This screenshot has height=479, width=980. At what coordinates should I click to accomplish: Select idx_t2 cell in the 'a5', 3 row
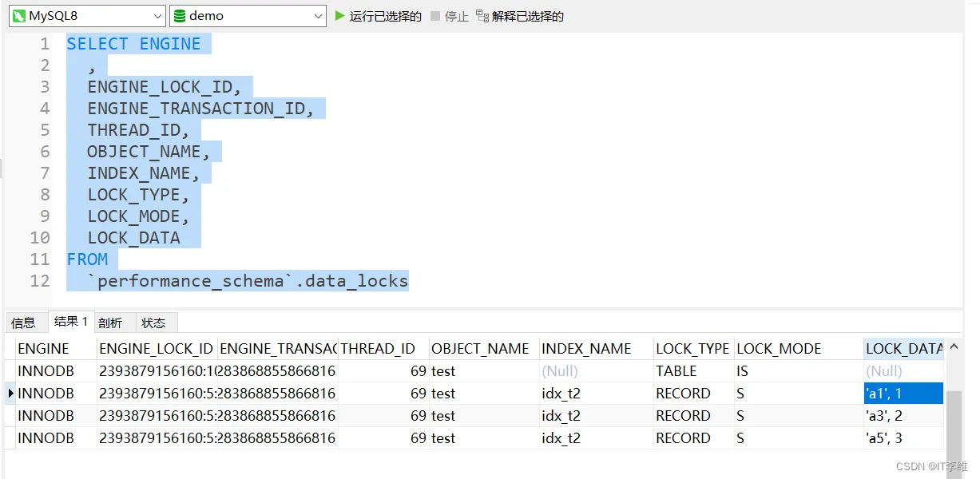click(596, 438)
